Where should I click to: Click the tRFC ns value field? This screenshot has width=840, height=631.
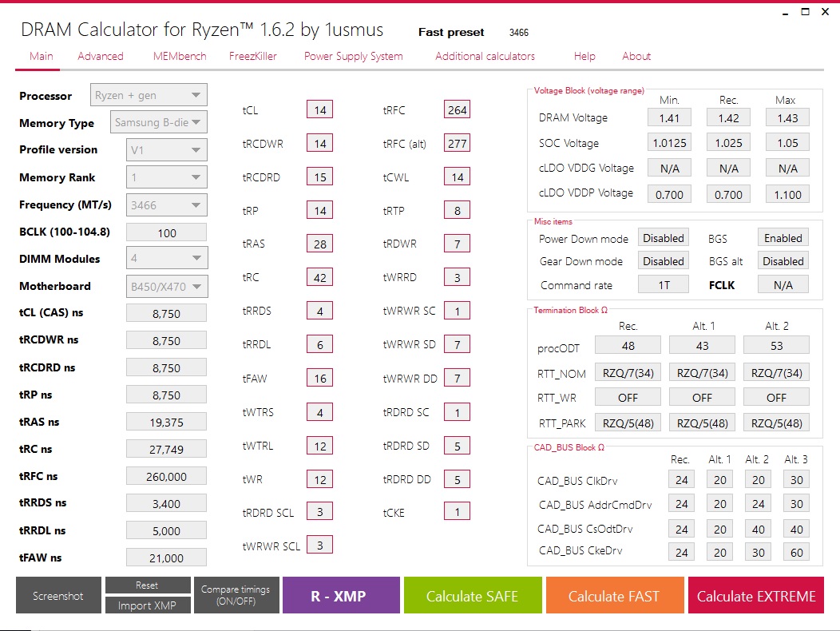coord(167,476)
